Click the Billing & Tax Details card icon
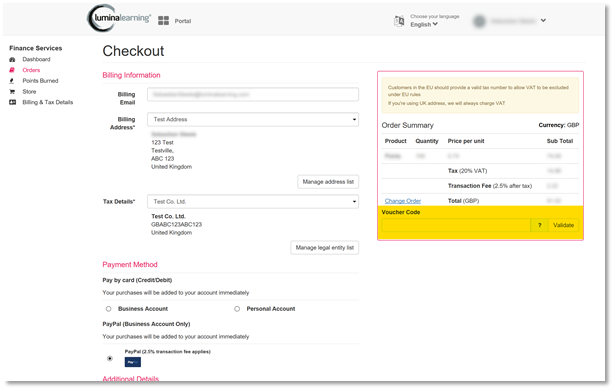 (x=13, y=102)
